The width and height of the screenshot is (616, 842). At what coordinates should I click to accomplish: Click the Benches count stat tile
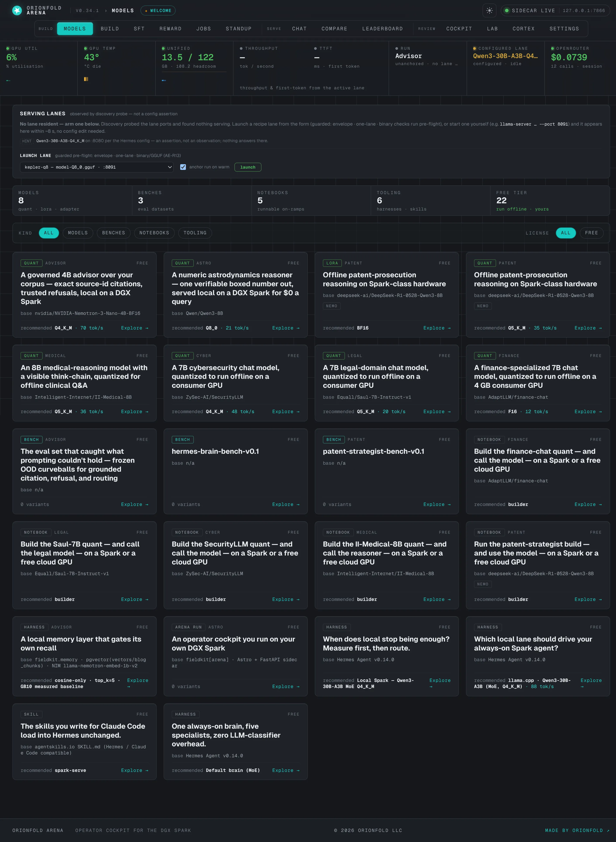point(192,200)
